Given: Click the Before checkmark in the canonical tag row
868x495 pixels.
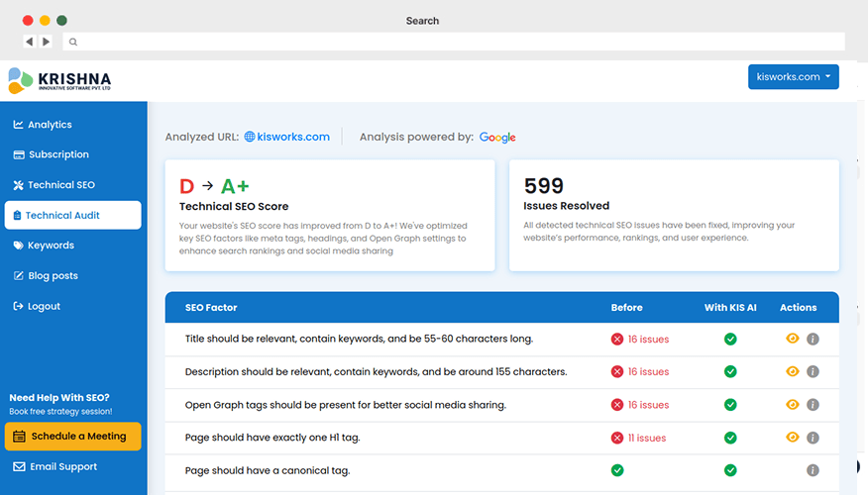Looking at the screenshot, I should pos(617,470).
